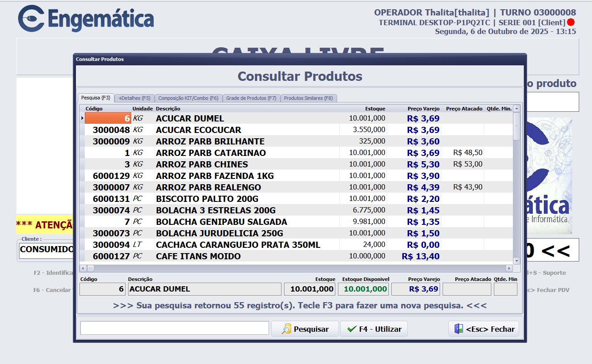Switch to the +Detalhes (F5) tab
Image resolution: width=592 pixels, height=364 pixels.
134,98
